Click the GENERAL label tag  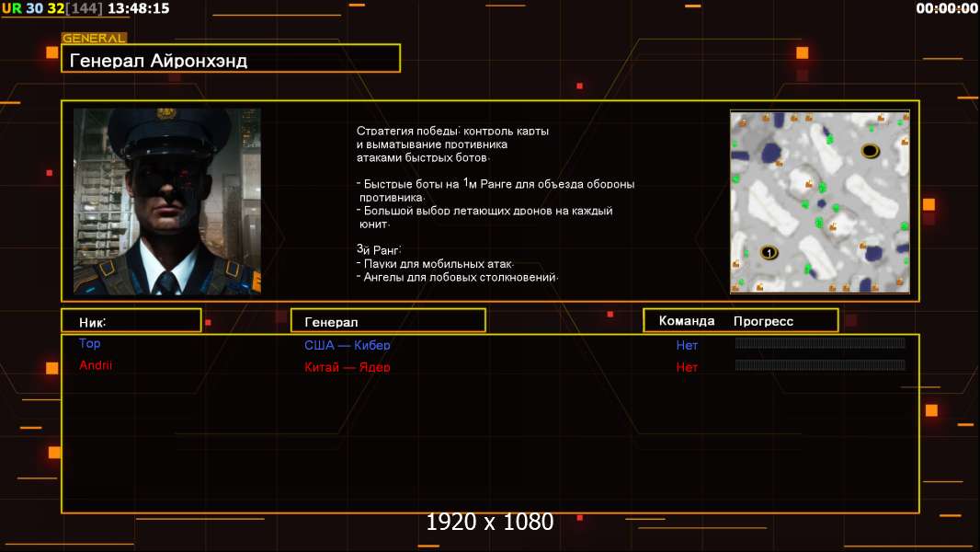click(x=94, y=38)
